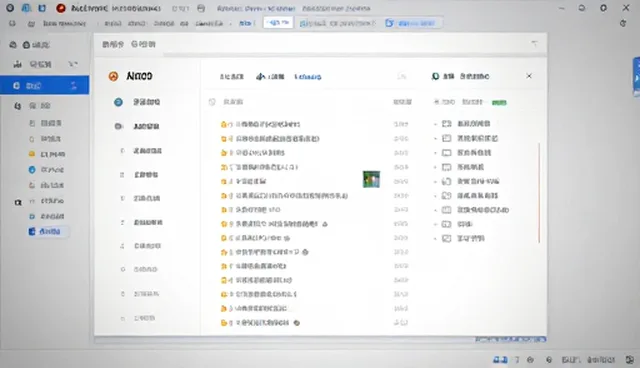640x368 pixels.
Task: Click the blue icon in the bottom status bar
Action: click(500, 359)
